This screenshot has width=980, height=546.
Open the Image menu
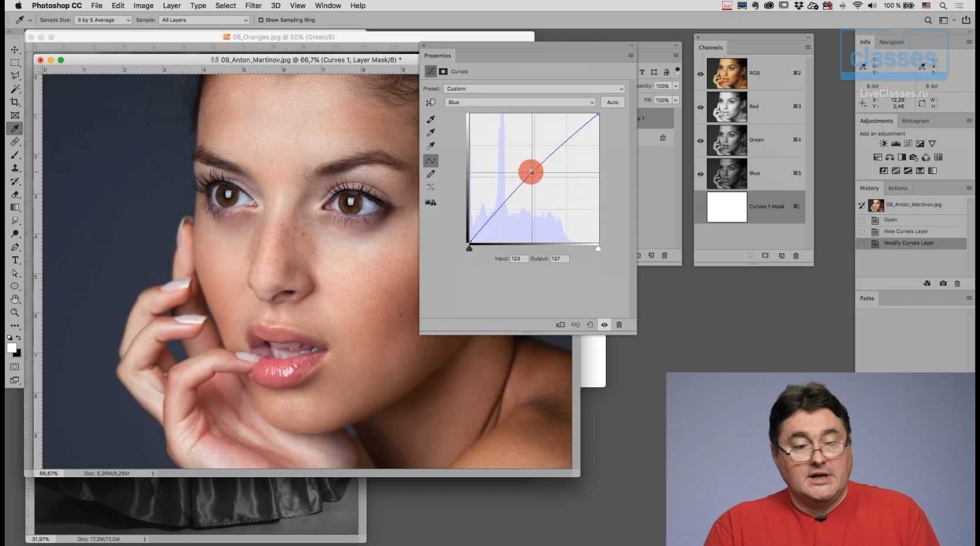[143, 6]
